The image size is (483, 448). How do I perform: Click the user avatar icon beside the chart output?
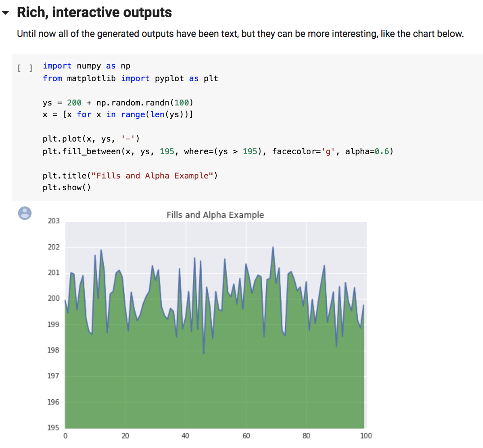tap(24, 213)
